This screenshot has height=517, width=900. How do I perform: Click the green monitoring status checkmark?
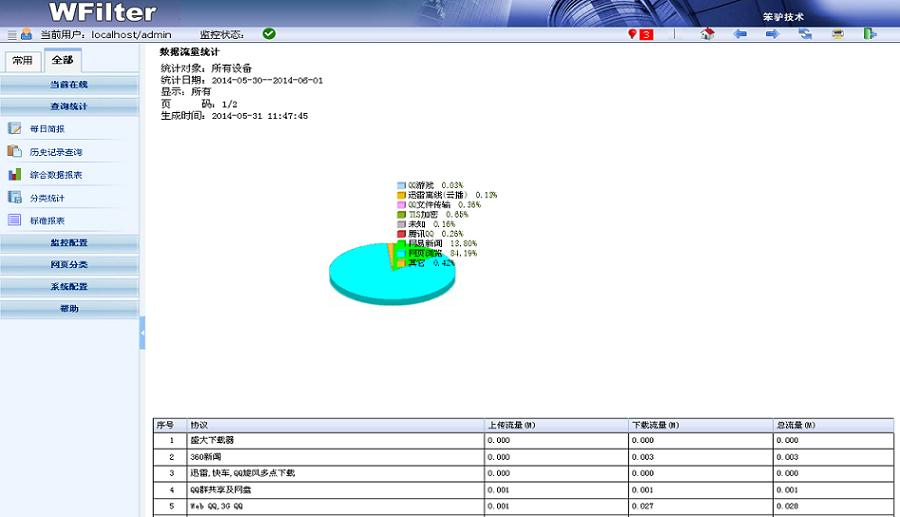coord(269,33)
